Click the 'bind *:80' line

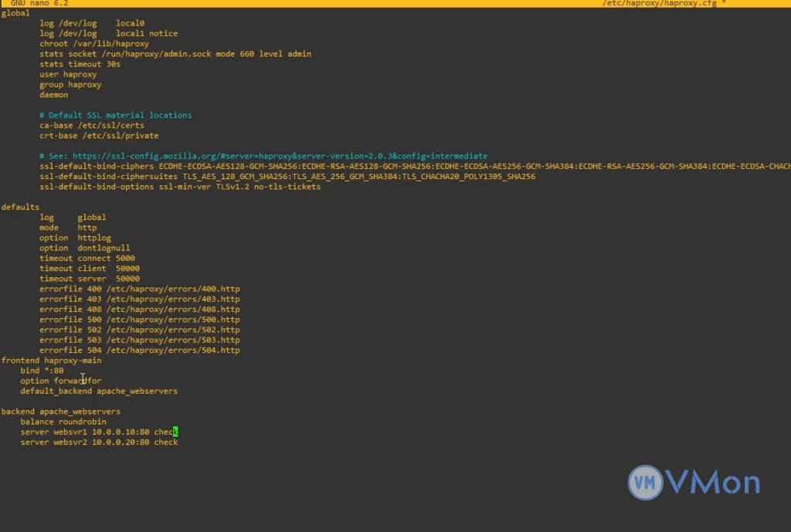click(x=42, y=371)
